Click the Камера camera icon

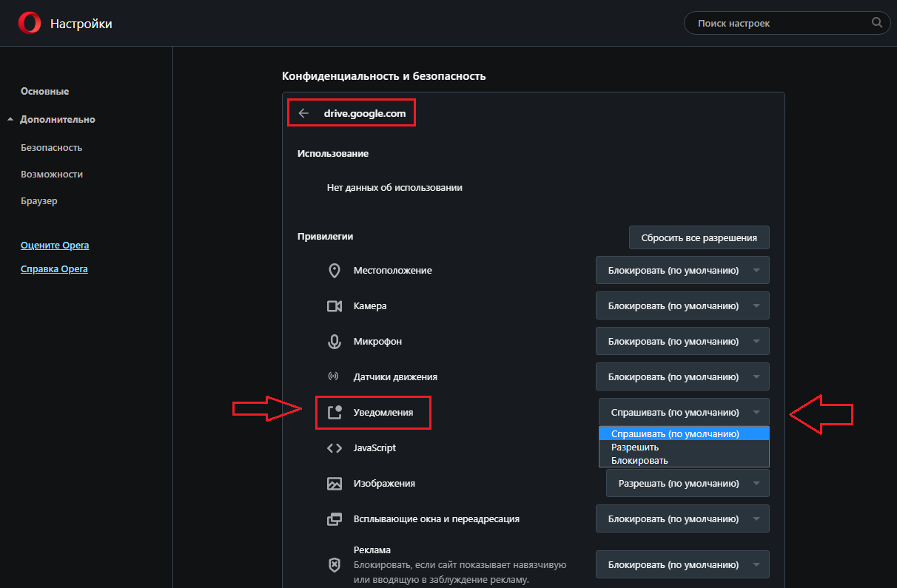(335, 305)
